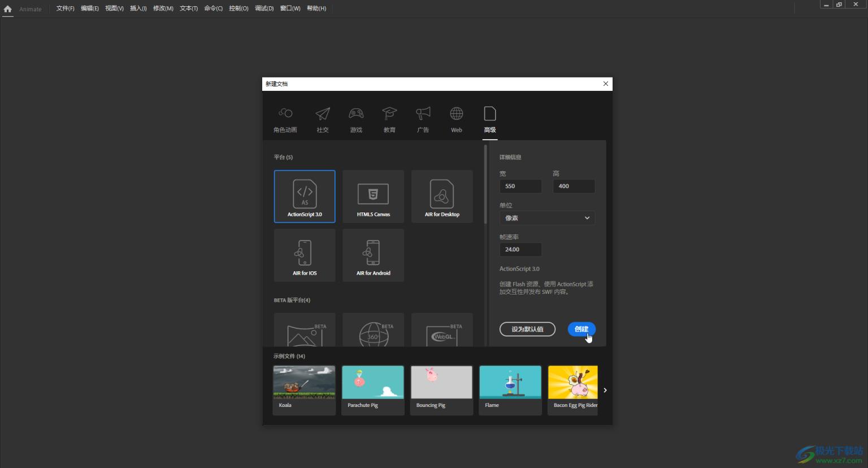Choose the BETA VR 360 platform
Screen dimensions: 868x468
tap(374, 330)
